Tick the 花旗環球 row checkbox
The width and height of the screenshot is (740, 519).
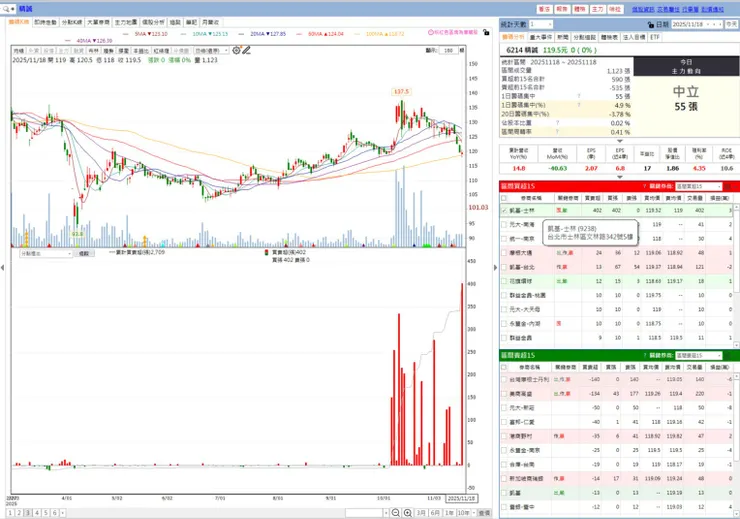[x=504, y=281]
